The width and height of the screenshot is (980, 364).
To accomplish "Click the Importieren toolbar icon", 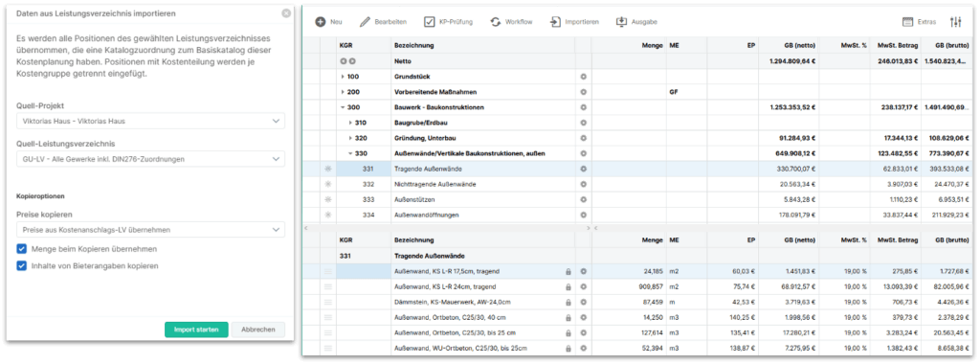I will coord(556,22).
